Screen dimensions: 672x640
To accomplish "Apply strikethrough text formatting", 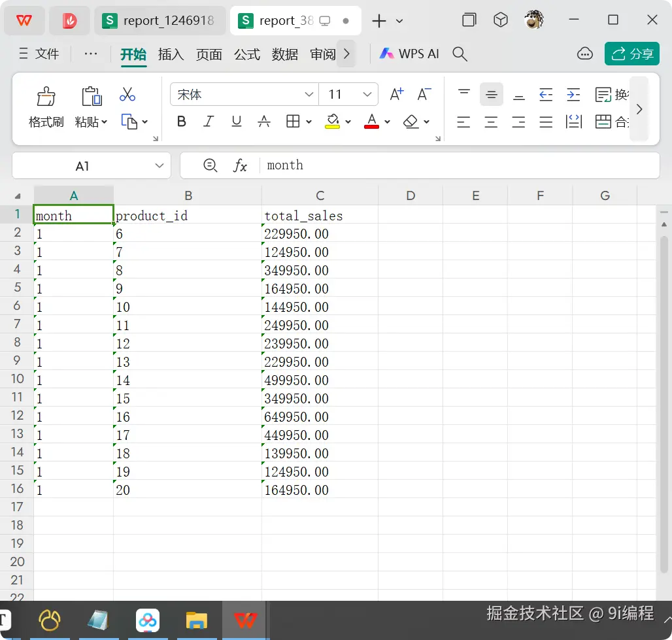I will point(264,122).
